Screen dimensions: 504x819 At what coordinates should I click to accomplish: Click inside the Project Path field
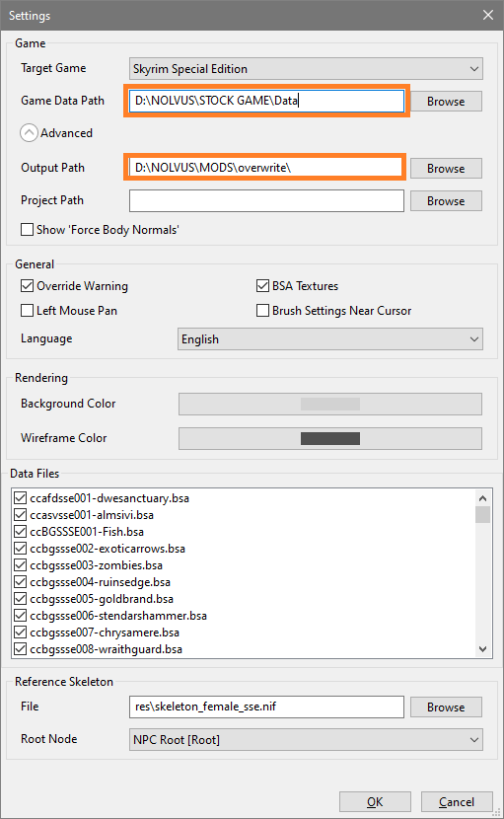266,201
